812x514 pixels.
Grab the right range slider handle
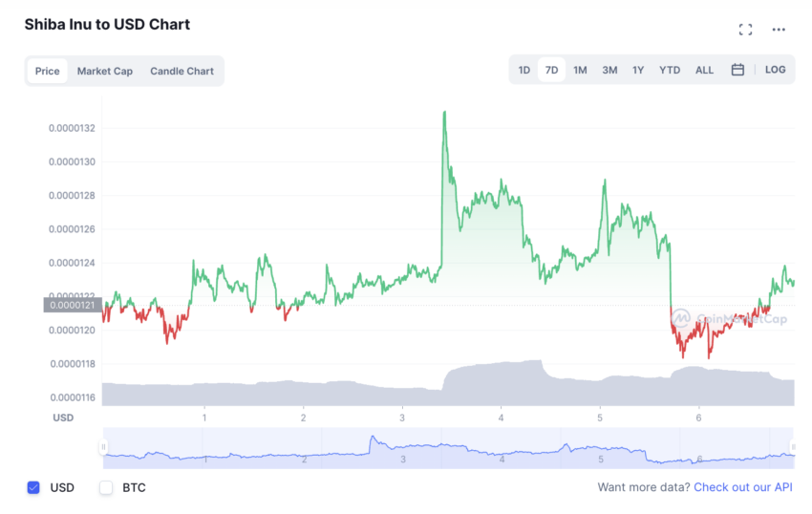click(x=793, y=446)
